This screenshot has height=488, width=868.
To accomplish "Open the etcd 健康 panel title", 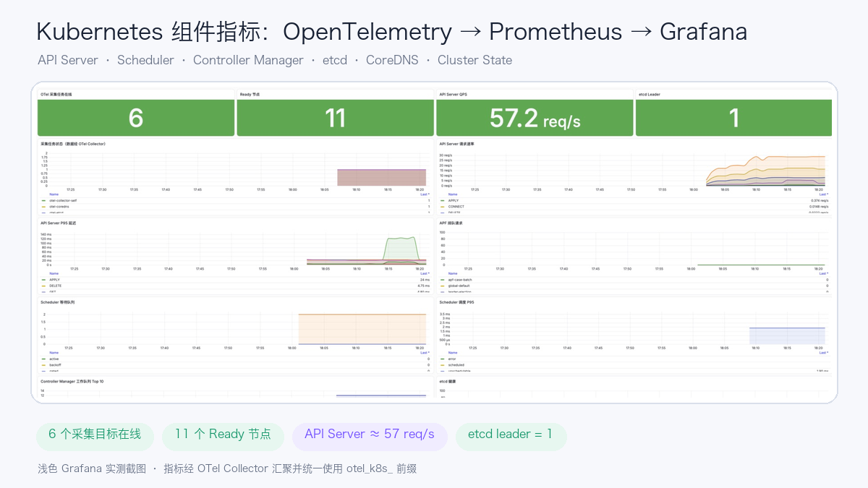I will pyautogui.click(x=448, y=381).
